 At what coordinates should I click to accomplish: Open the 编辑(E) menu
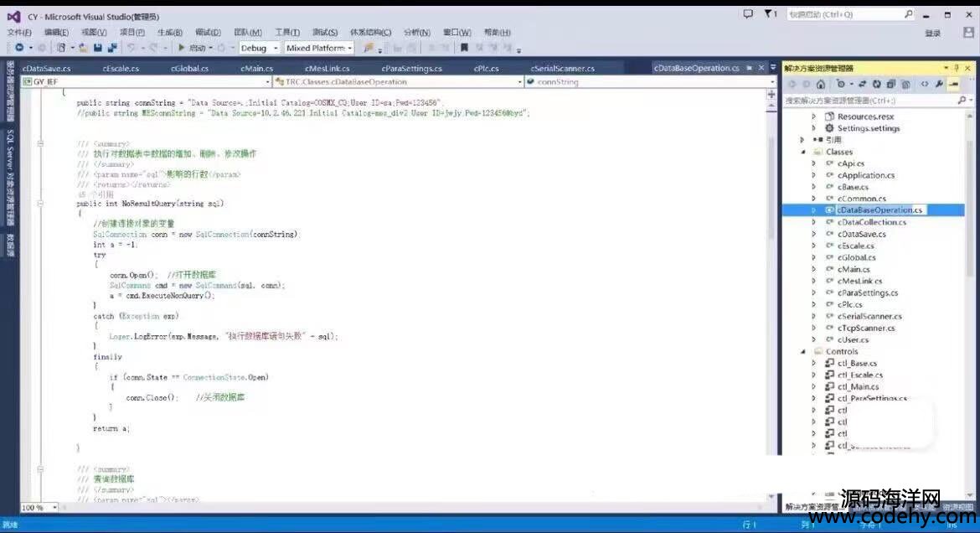(x=56, y=32)
